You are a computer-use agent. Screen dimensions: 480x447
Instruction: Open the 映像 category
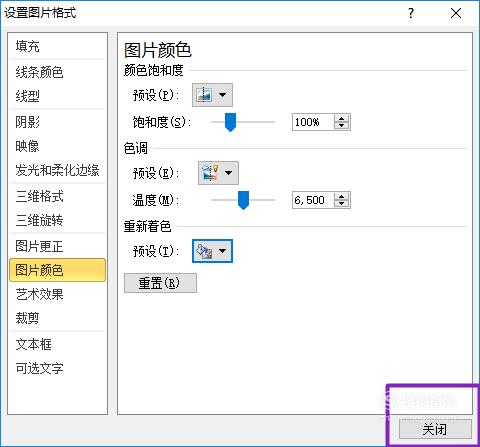point(57,146)
